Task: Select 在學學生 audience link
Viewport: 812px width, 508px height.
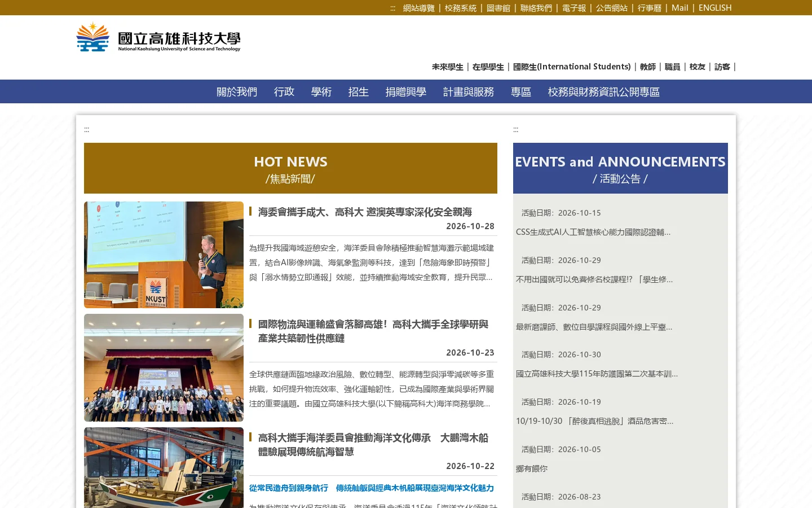Action: pos(488,67)
